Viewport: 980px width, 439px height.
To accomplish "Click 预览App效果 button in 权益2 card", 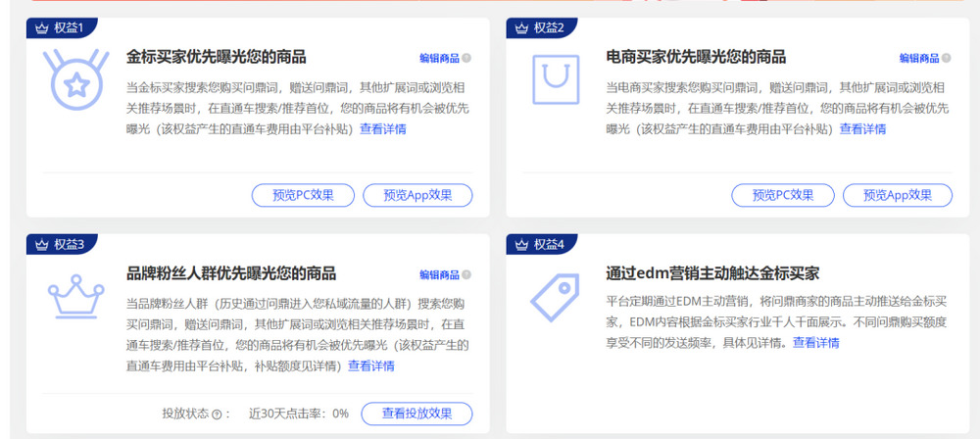I will pos(898,195).
